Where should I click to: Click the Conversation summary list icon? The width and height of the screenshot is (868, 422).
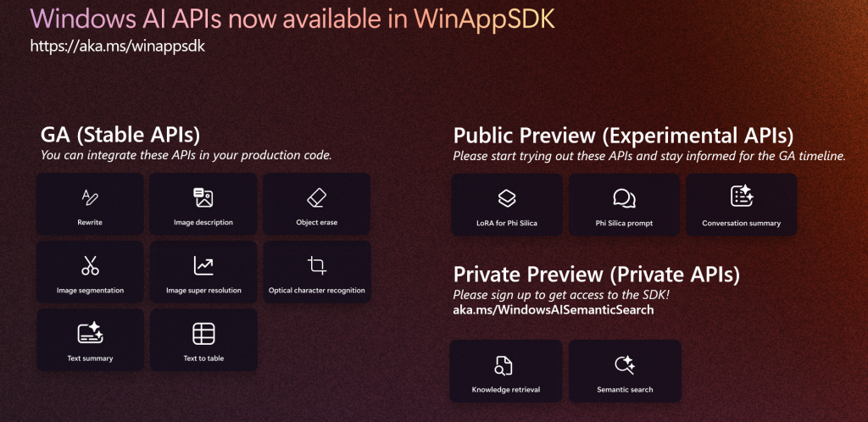pos(741,196)
